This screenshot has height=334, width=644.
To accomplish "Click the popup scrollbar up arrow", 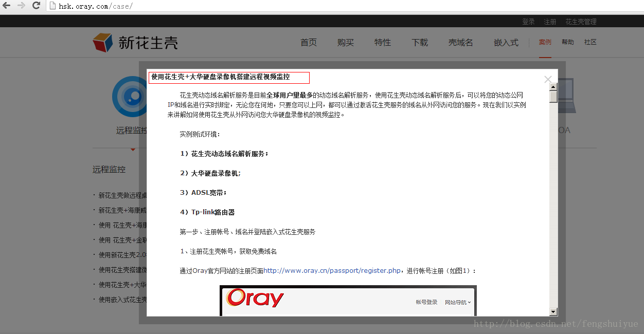I will 553,86.
